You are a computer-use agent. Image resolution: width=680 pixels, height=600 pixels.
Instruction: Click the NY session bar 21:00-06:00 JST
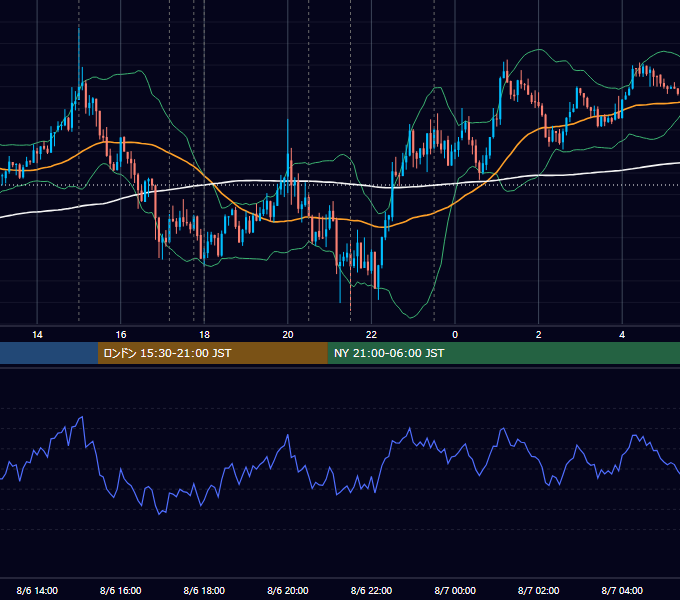503,353
